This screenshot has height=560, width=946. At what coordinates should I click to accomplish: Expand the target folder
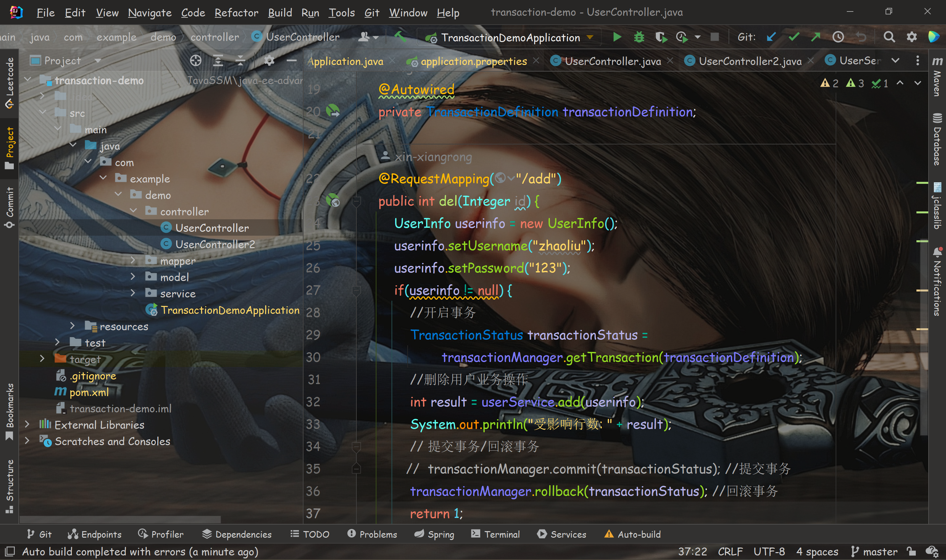[x=42, y=358]
